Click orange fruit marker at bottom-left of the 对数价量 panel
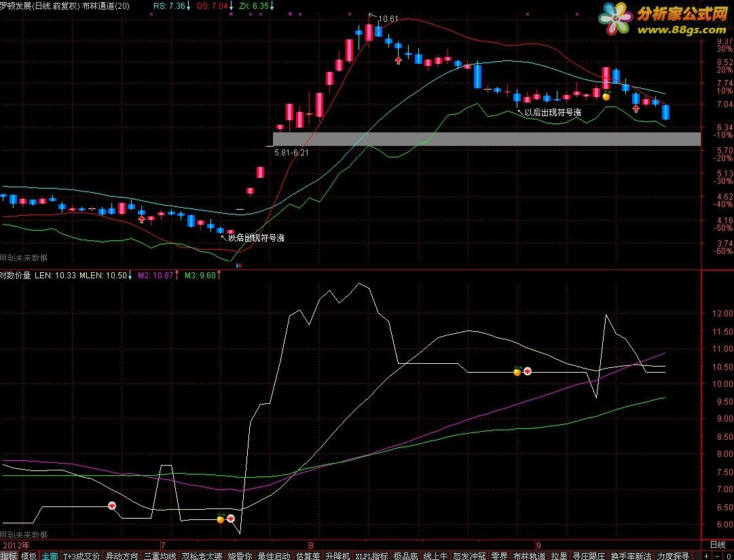The width and height of the screenshot is (734, 560). click(221, 519)
